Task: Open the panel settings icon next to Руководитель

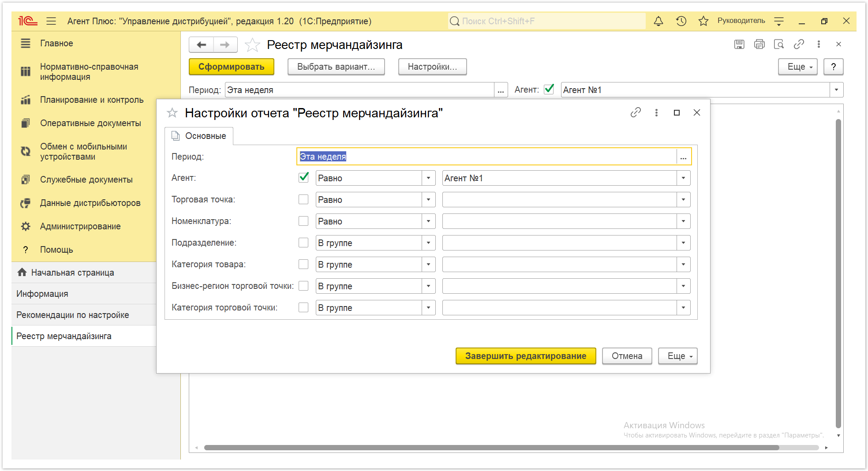Action: (x=779, y=21)
